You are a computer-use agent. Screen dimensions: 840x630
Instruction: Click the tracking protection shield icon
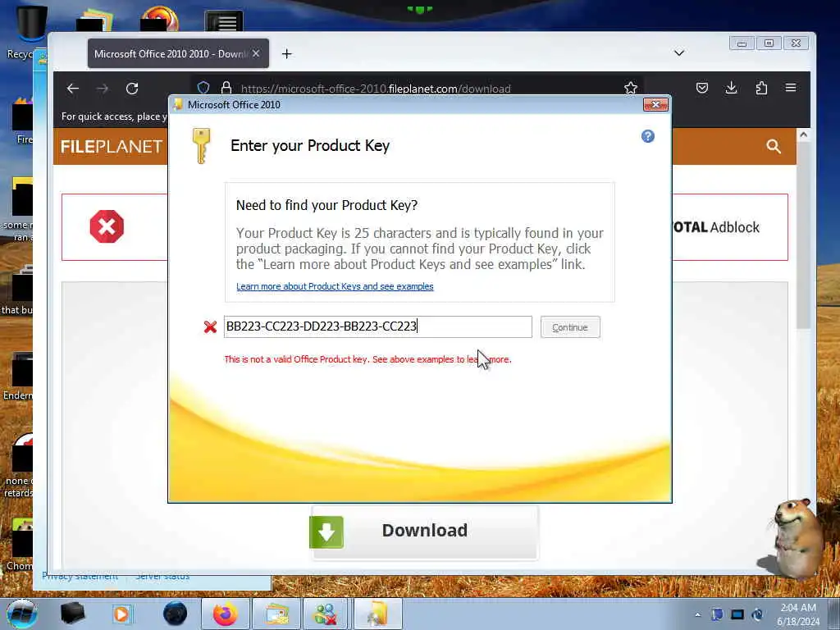[x=203, y=87]
